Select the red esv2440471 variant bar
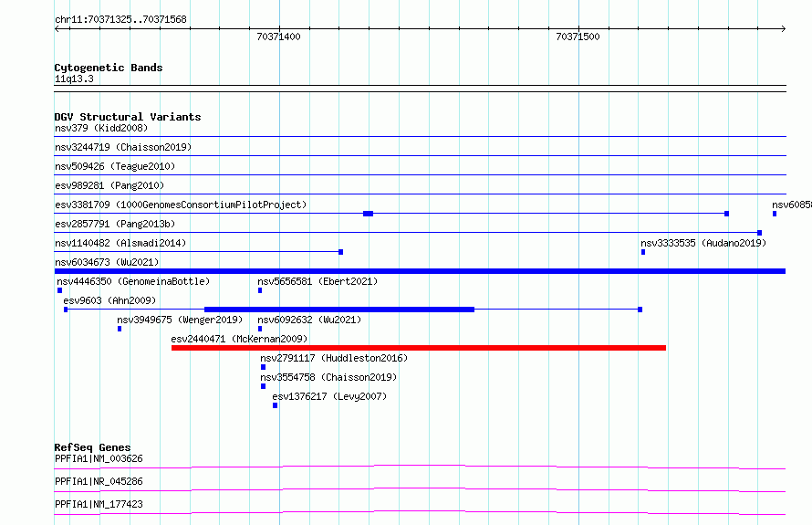This screenshot has width=812, height=525. coord(419,348)
